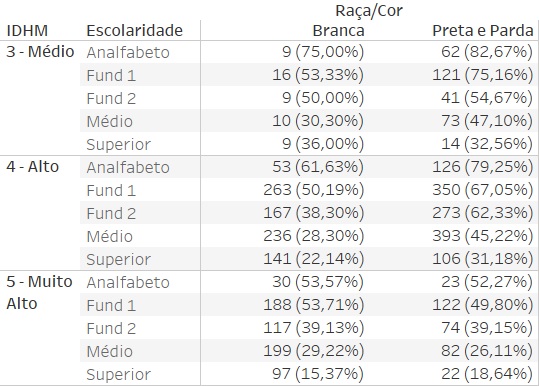539x386 pixels.
Task: Click the Analfabeto label under 3 - Médio
Action: [x=128, y=53]
